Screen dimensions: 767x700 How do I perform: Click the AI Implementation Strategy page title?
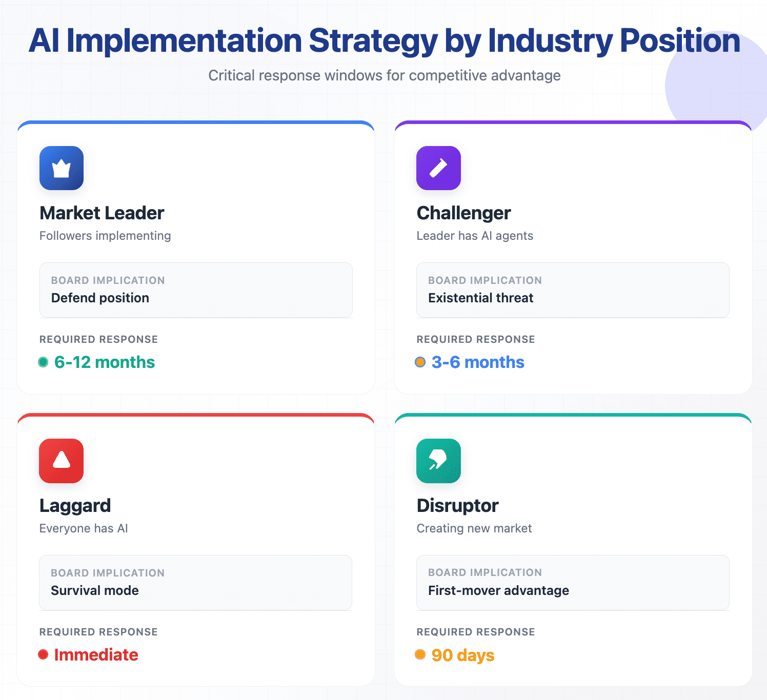[384, 41]
